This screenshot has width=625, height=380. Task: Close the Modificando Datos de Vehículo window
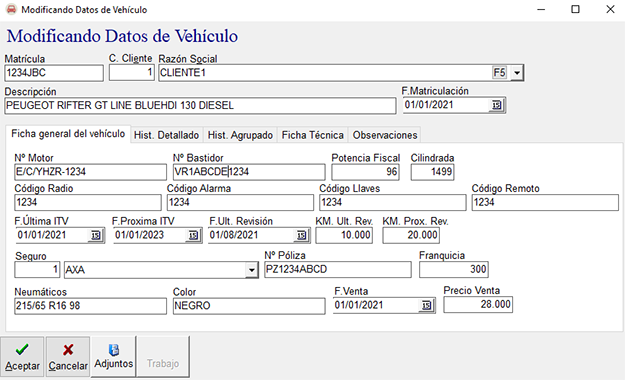point(610,9)
